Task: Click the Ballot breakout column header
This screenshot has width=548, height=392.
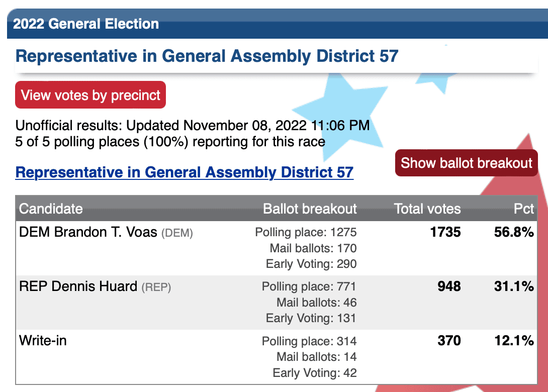Action: [310, 209]
